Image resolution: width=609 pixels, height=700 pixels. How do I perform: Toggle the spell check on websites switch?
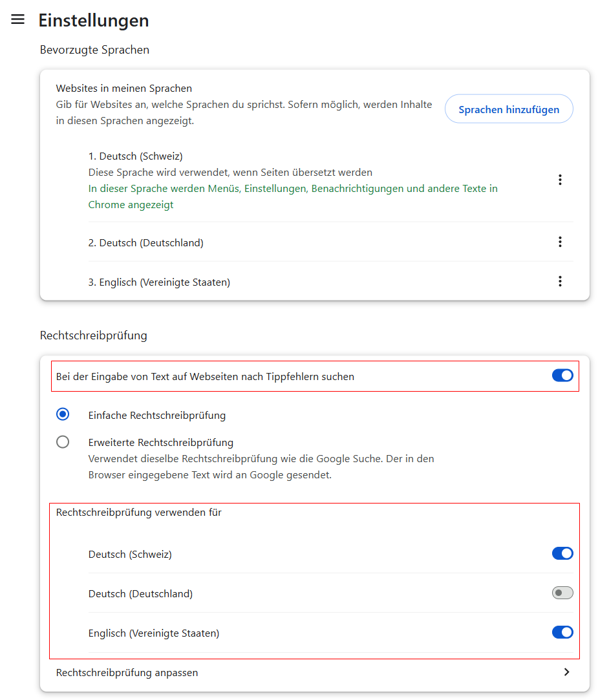pos(562,376)
